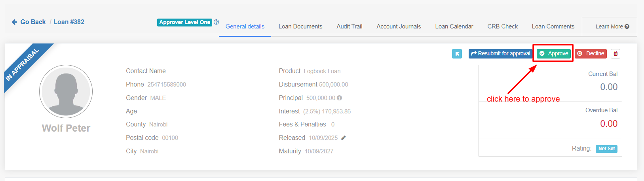
Task: Click the help icon beside Approver Level One
Action: click(x=217, y=22)
